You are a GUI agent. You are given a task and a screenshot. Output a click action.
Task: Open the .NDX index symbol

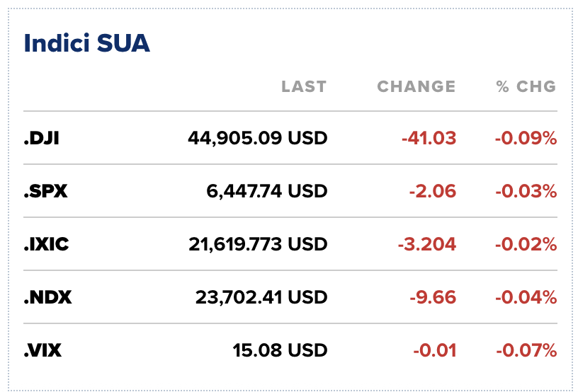click(x=47, y=296)
